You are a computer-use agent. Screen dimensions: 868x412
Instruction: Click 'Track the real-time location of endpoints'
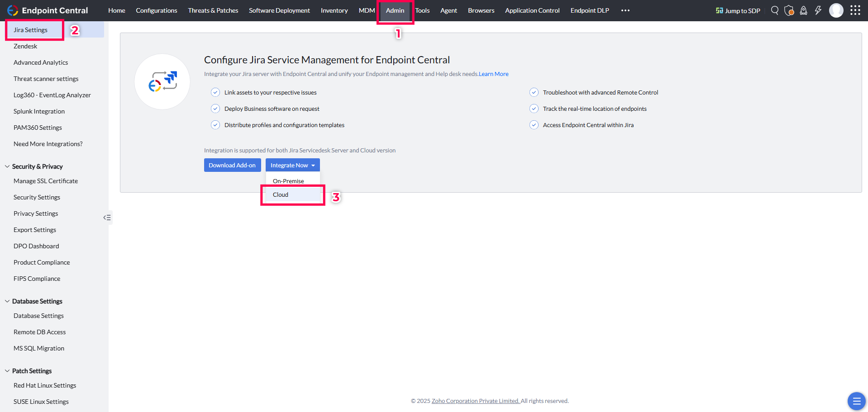pos(595,109)
